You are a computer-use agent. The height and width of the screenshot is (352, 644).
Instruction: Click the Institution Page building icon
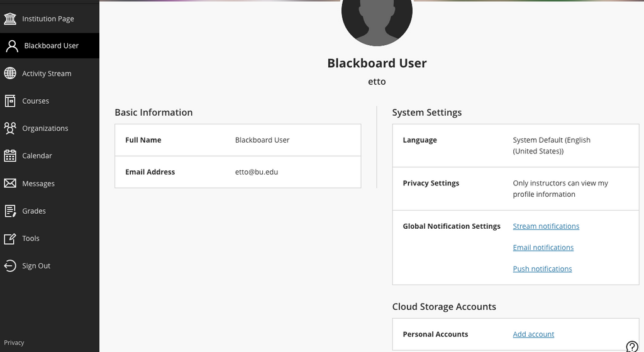click(10, 19)
